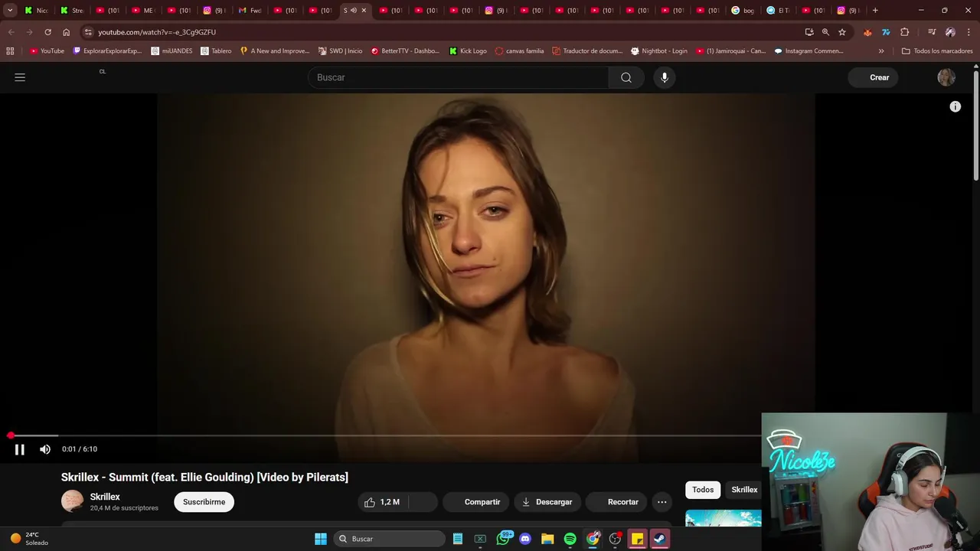Open the three-dot more actions menu
The height and width of the screenshot is (551, 980).
click(x=662, y=502)
